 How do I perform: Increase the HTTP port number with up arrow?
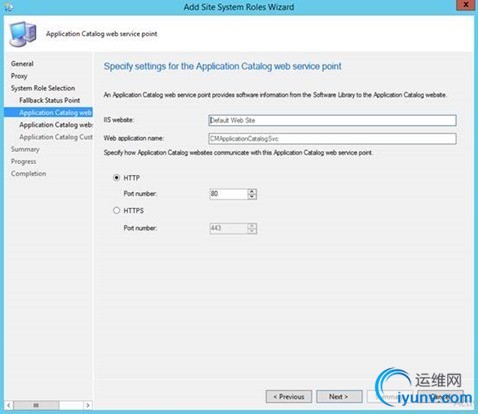[x=252, y=191]
